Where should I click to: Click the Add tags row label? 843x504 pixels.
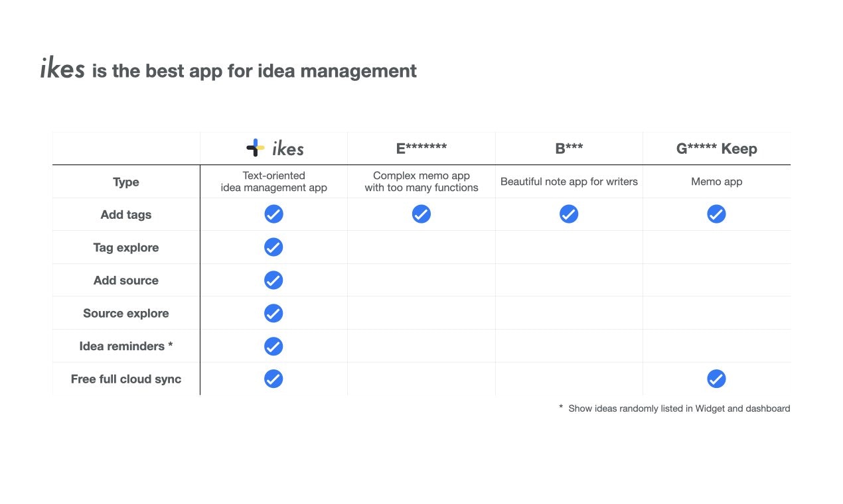tap(126, 214)
